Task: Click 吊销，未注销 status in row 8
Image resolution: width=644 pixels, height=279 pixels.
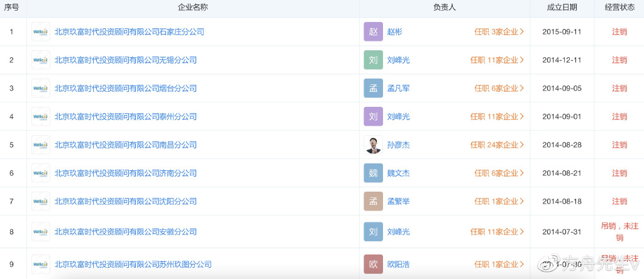Action: point(619,232)
